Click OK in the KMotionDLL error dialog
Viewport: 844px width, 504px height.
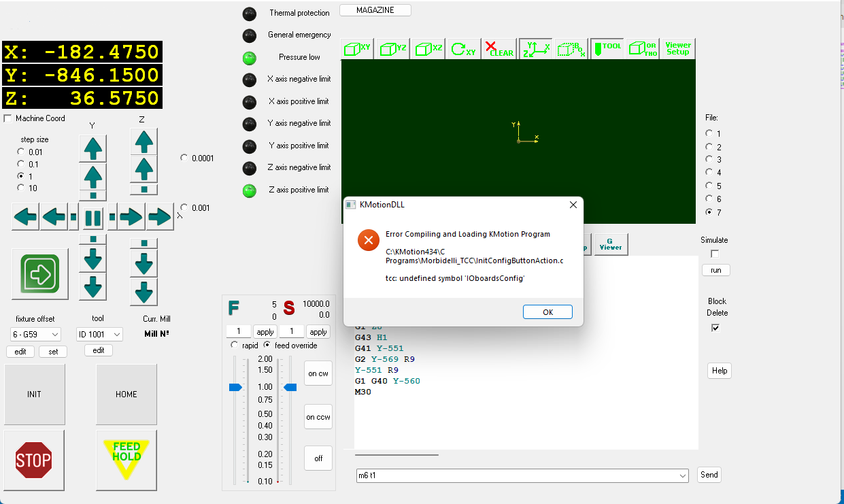(547, 312)
